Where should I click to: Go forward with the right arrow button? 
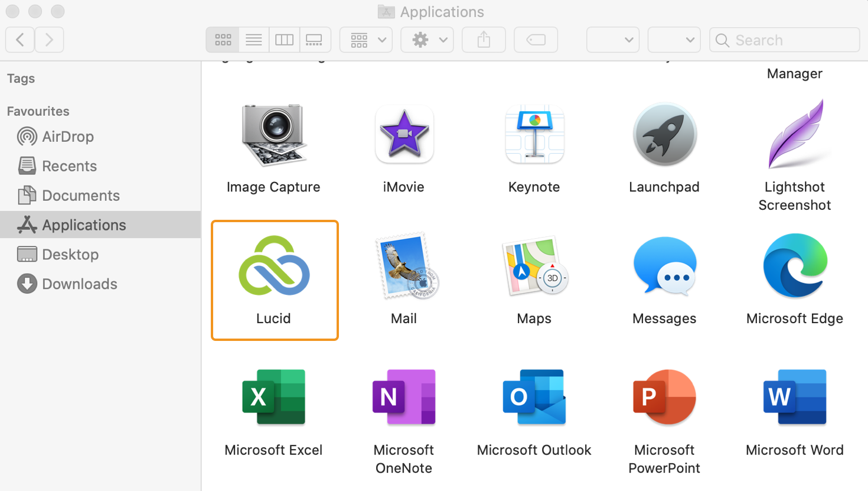pyautogui.click(x=49, y=40)
